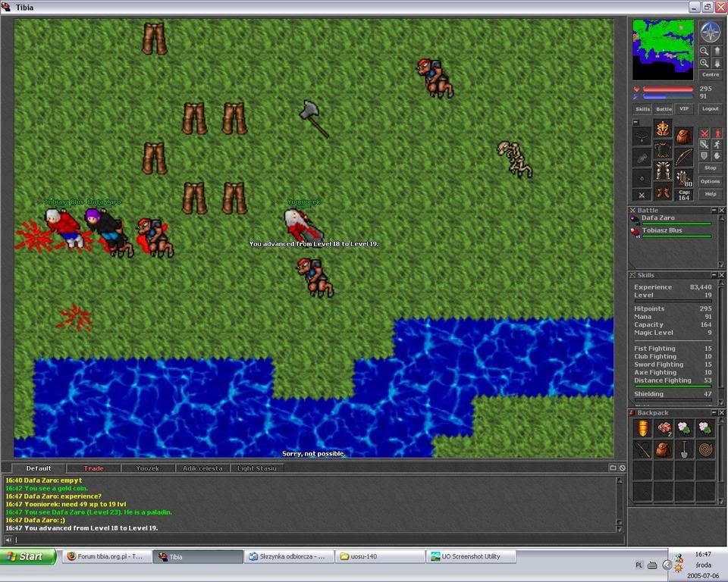The width and height of the screenshot is (728, 582).
Task: Click the chat sound icon beside input line
Action: pyautogui.click(x=8, y=540)
